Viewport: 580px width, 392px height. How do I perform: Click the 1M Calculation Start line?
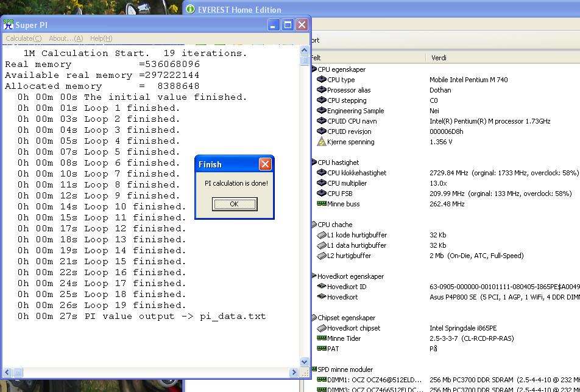pos(135,53)
